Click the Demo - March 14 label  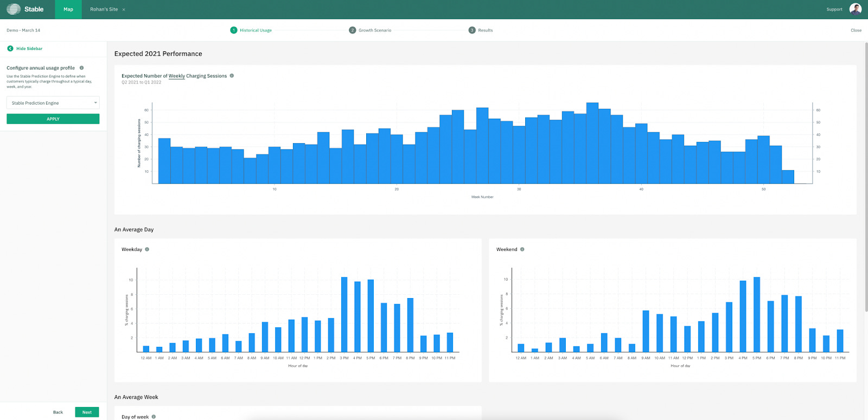pos(23,30)
